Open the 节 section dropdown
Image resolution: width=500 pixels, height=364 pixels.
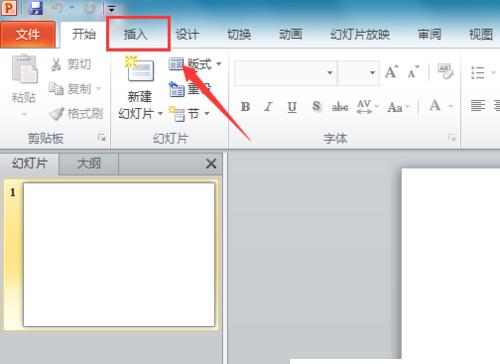(189, 114)
